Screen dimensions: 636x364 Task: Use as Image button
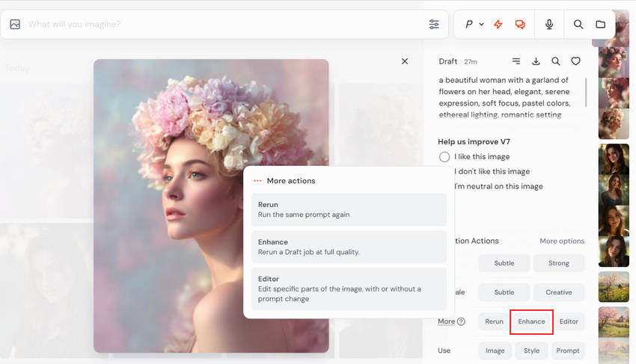click(x=495, y=351)
